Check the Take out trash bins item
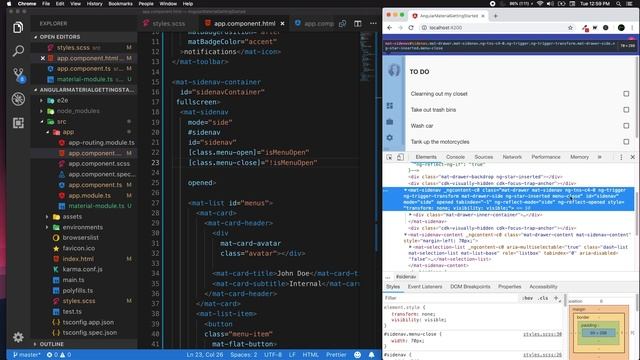The width and height of the screenshot is (640, 360). (x=626, y=109)
